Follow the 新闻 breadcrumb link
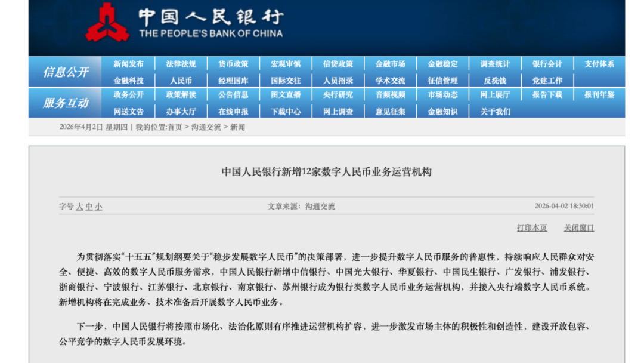 pos(237,127)
